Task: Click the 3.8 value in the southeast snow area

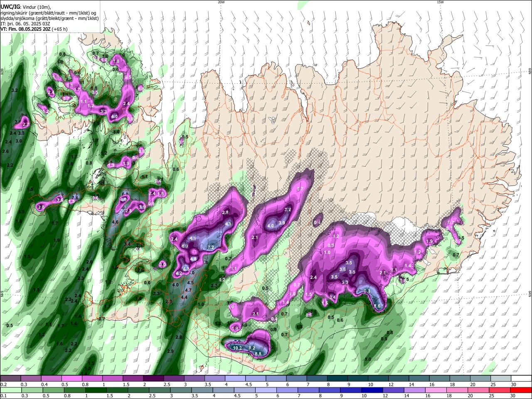Action: coord(342,269)
